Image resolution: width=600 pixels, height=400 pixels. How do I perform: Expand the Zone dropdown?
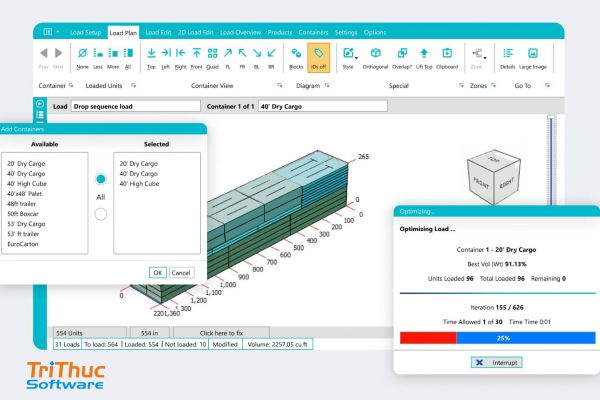coord(476,56)
